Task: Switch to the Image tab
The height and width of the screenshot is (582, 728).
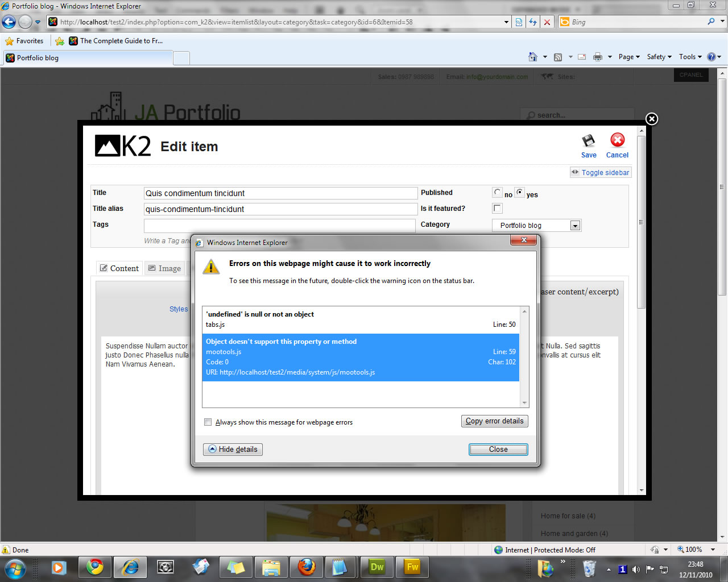Action: click(165, 268)
